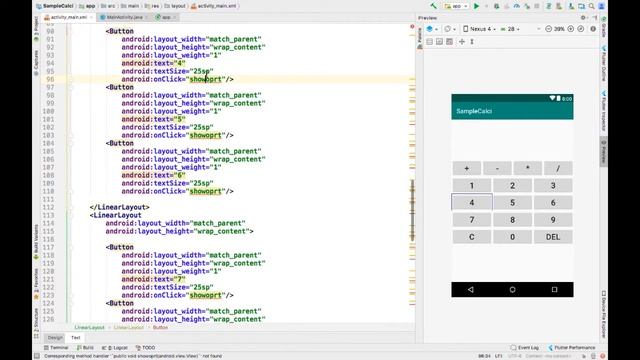Open the Event Log
The height and width of the screenshot is (360, 640).
525,348
